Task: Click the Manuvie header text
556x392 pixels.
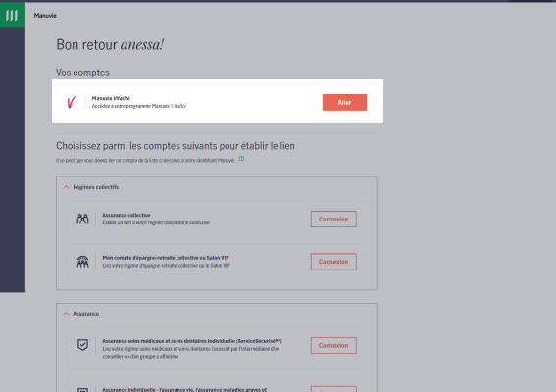Action: (x=45, y=16)
